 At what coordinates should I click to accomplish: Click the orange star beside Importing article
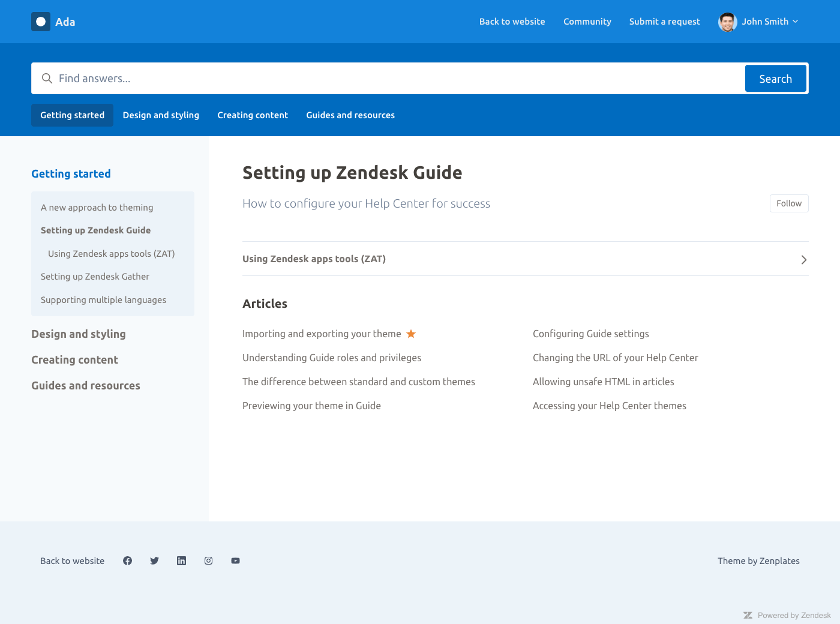click(x=411, y=334)
